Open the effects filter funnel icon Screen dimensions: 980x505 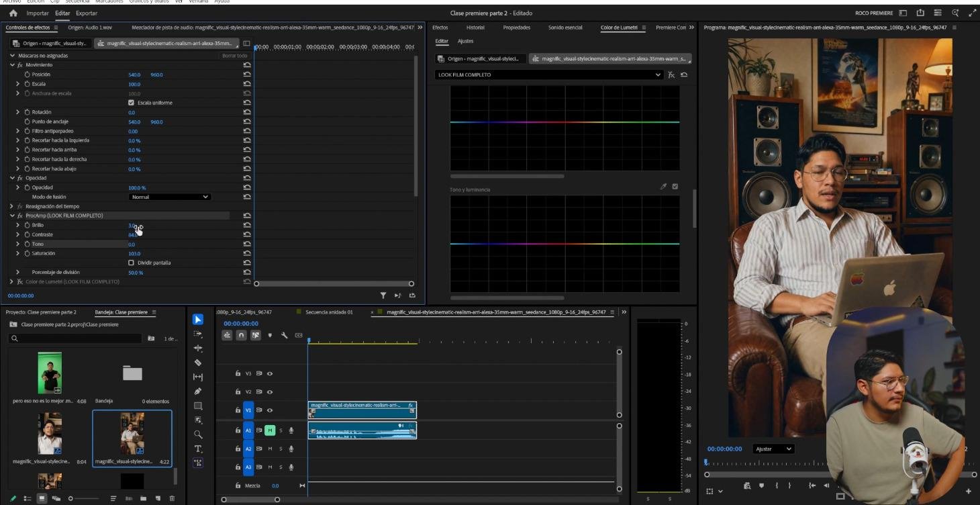click(383, 295)
